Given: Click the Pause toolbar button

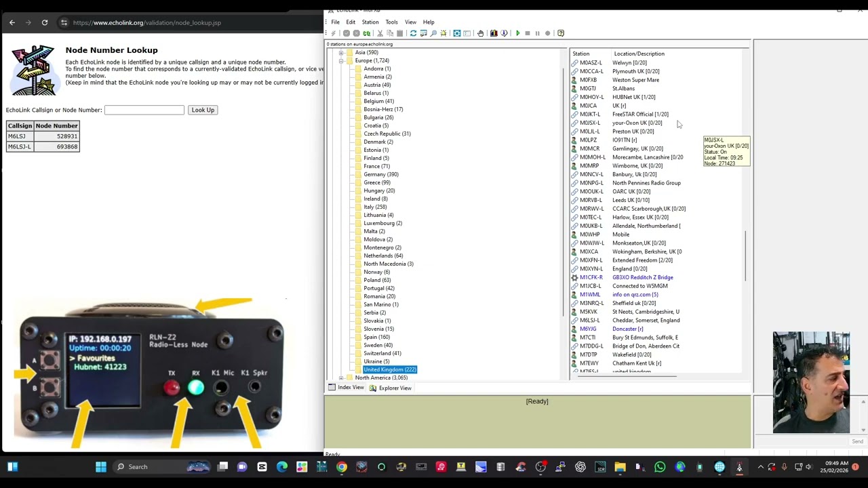Looking at the screenshot, I should [x=537, y=33].
